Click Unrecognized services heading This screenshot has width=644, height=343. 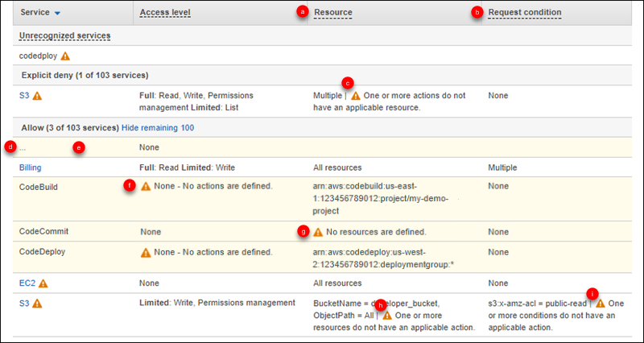tap(64, 36)
